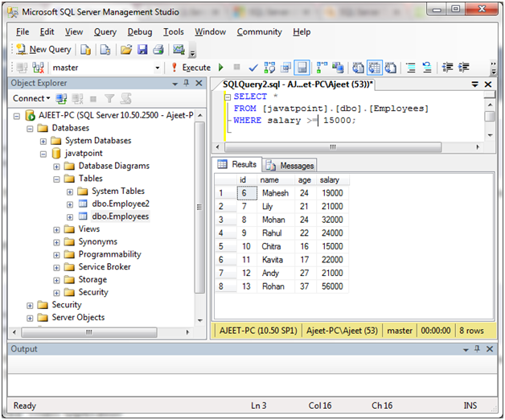Switch to the Results tab
Screen dimensions: 505x420
point(237,164)
